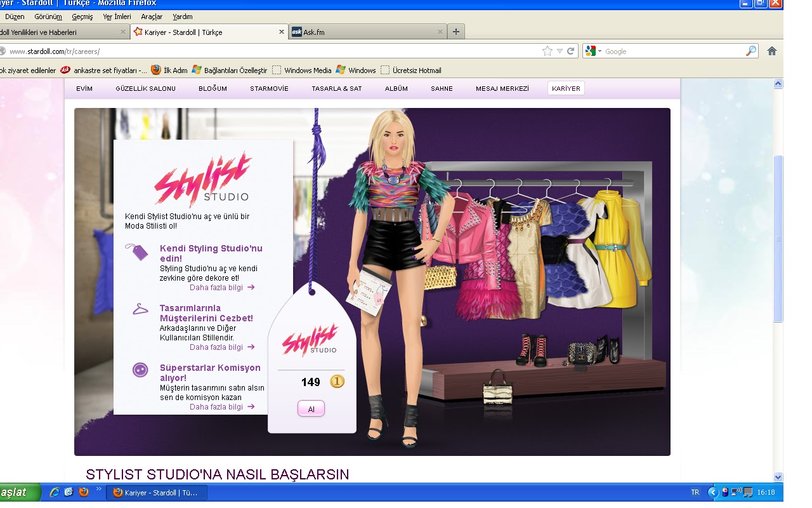Close the Kariyer - Stardoll tab

(282, 32)
